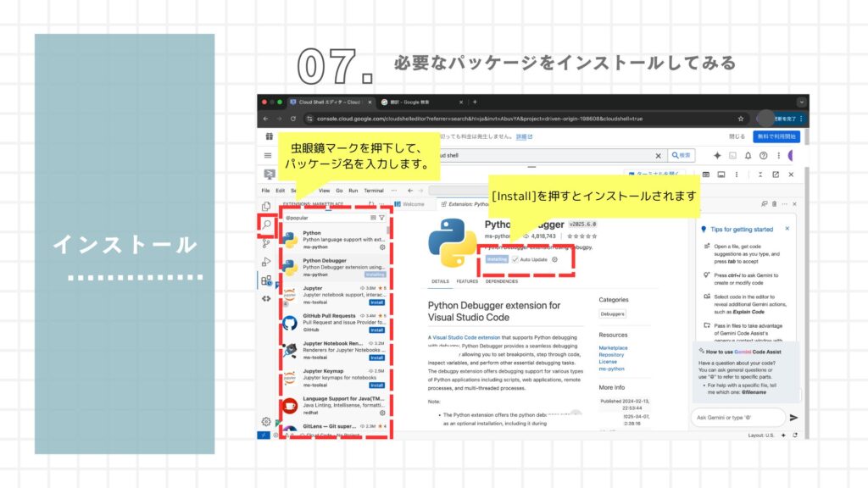
Task: Install the Jupyter extension
Action: click(x=377, y=302)
